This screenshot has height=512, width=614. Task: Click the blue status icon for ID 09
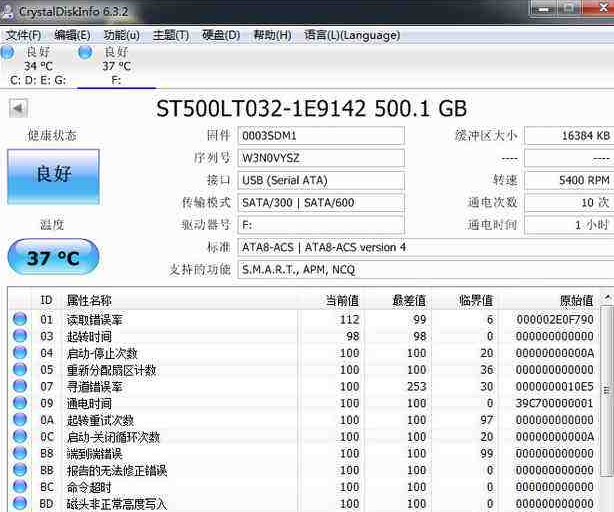20,403
